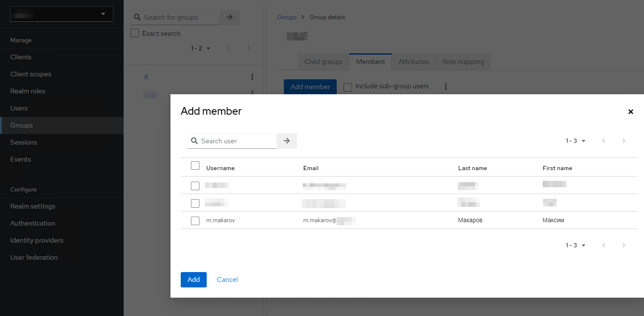Open Users in the sidebar
644x316 pixels.
[19, 108]
